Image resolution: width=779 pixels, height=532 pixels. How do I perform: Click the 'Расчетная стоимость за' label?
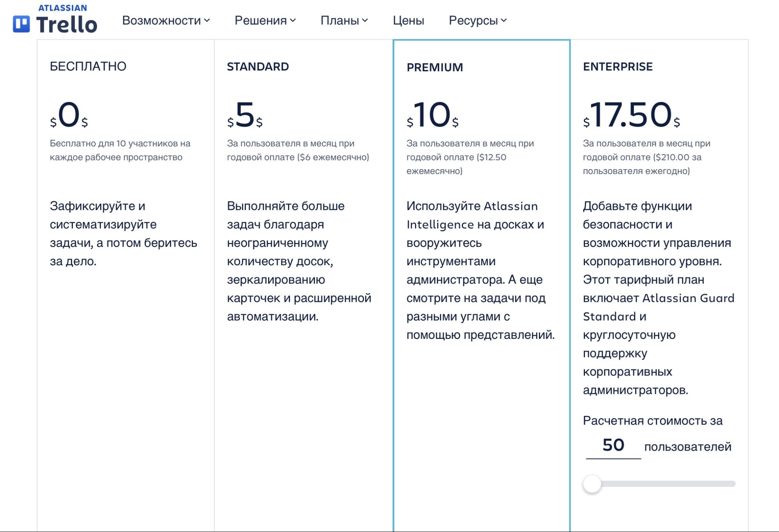click(653, 421)
